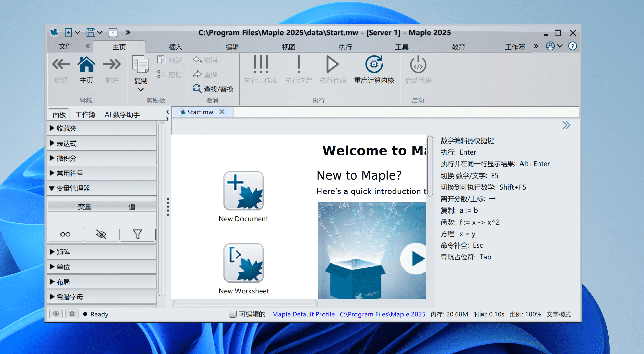
Task: Switch to the 教育 ribbon tab
Action: (458, 47)
